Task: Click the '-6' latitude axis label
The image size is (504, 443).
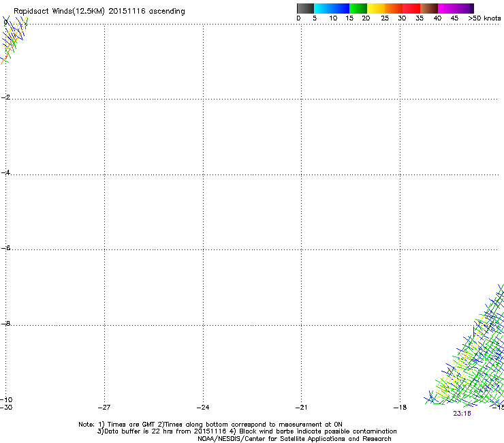Action: click(5, 248)
